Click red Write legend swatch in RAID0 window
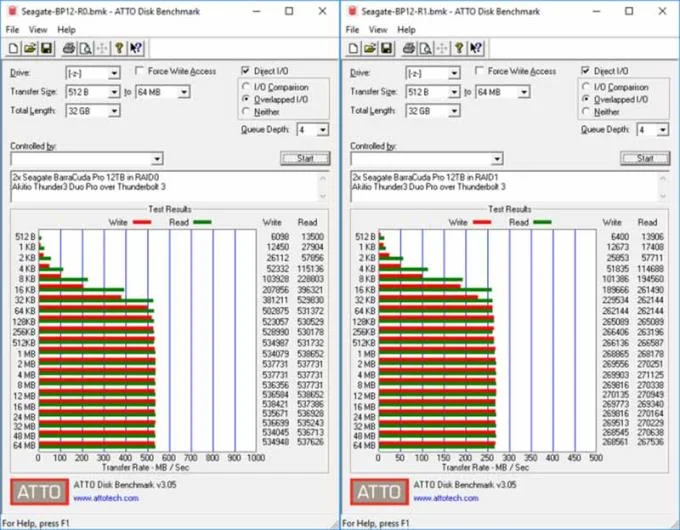 tap(142, 222)
